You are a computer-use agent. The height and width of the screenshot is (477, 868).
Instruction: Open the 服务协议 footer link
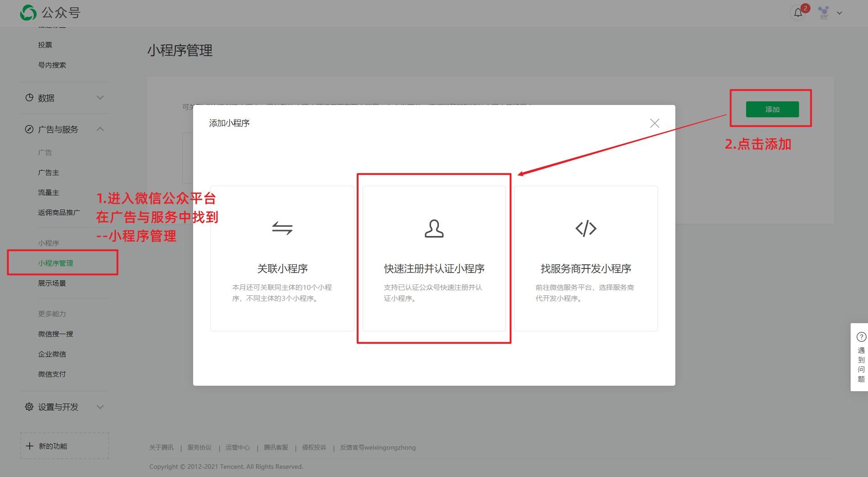(200, 447)
